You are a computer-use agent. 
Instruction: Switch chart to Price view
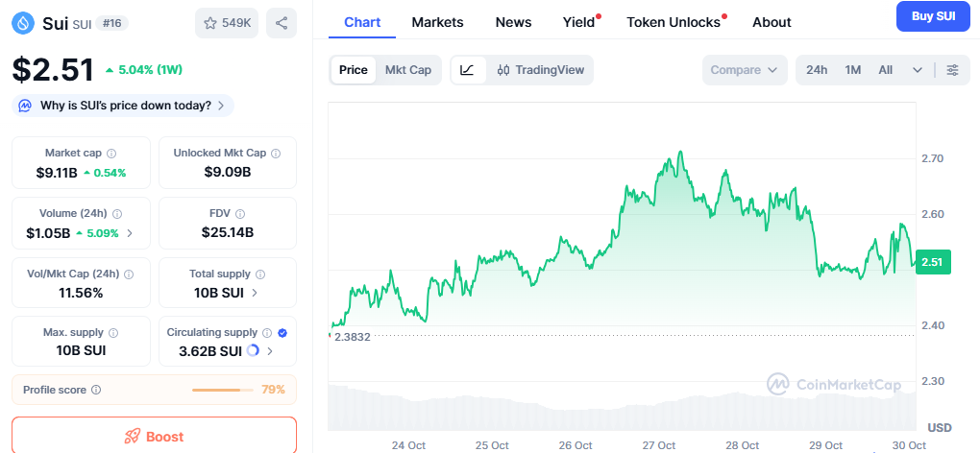point(353,70)
